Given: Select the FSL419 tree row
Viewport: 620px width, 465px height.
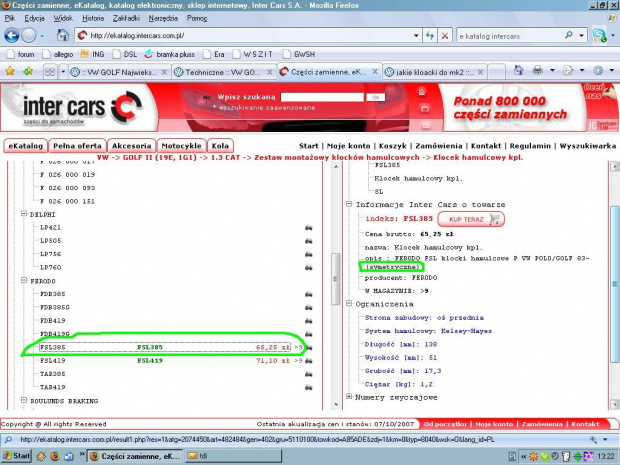Looking at the screenshot, I should pyautogui.click(x=165, y=361).
